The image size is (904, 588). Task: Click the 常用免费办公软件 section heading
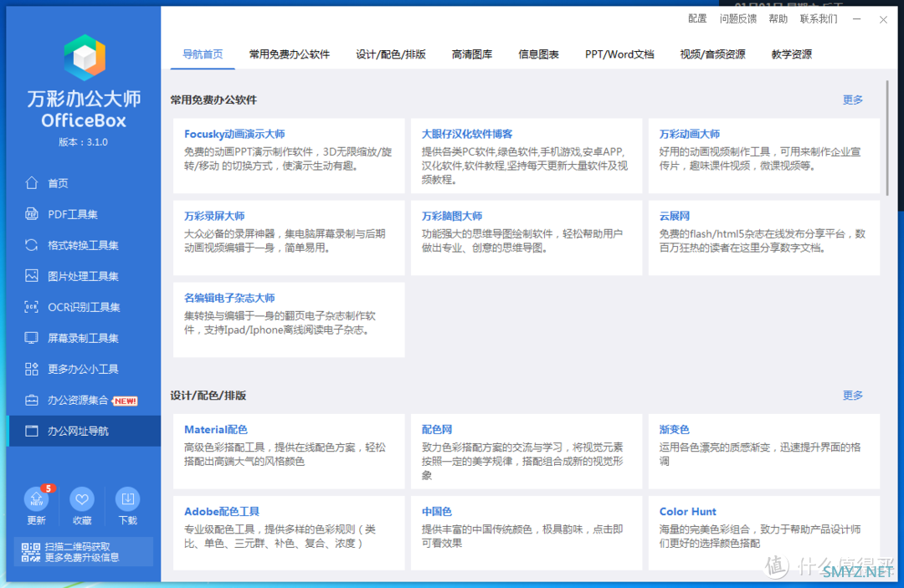214,100
